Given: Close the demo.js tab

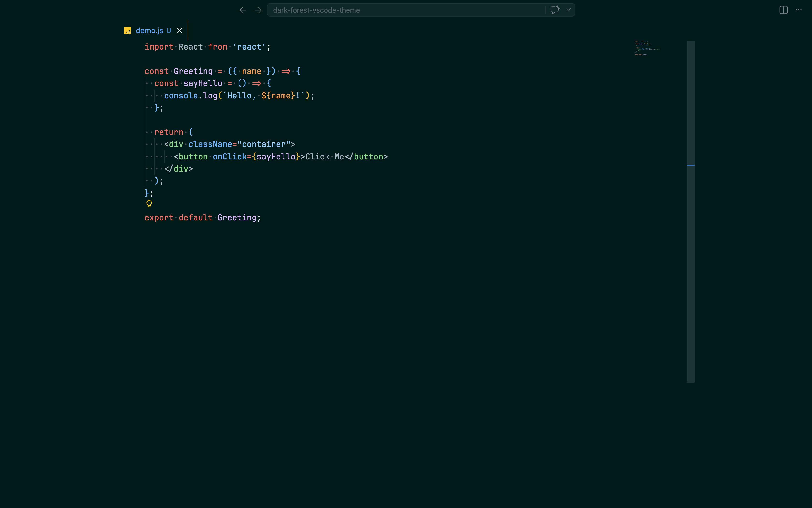Looking at the screenshot, I should (x=180, y=30).
